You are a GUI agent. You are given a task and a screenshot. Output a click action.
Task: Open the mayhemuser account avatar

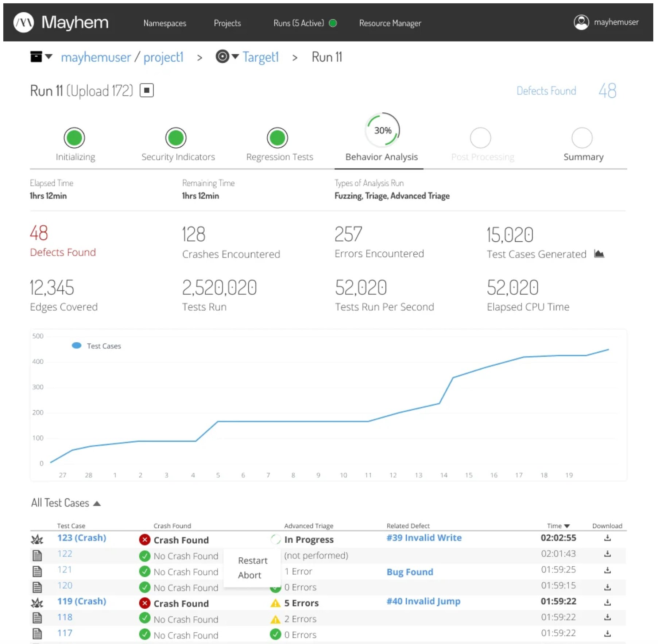click(x=581, y=22)
